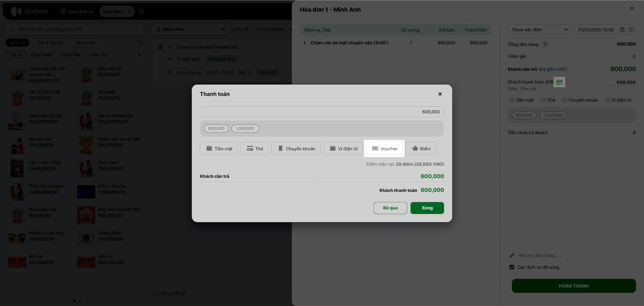
Task: Select the Chuyển khoản radio button
Action: [565, 100]
